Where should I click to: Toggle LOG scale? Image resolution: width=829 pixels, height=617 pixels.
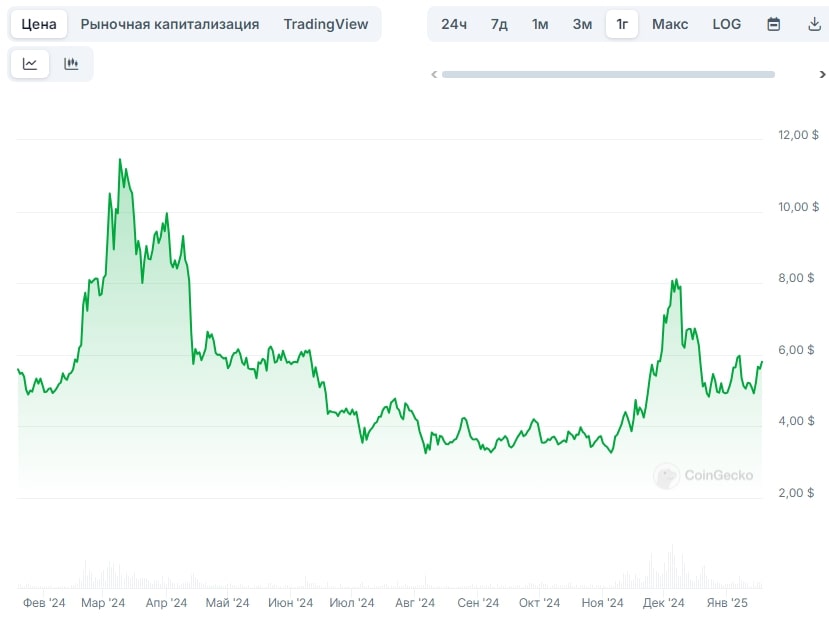[x=726, y=24]
